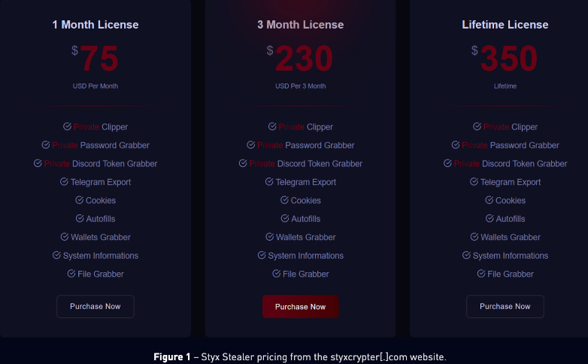Click the 350 price figure
Viewport: 588px width, 364px height.
[509, 58]
